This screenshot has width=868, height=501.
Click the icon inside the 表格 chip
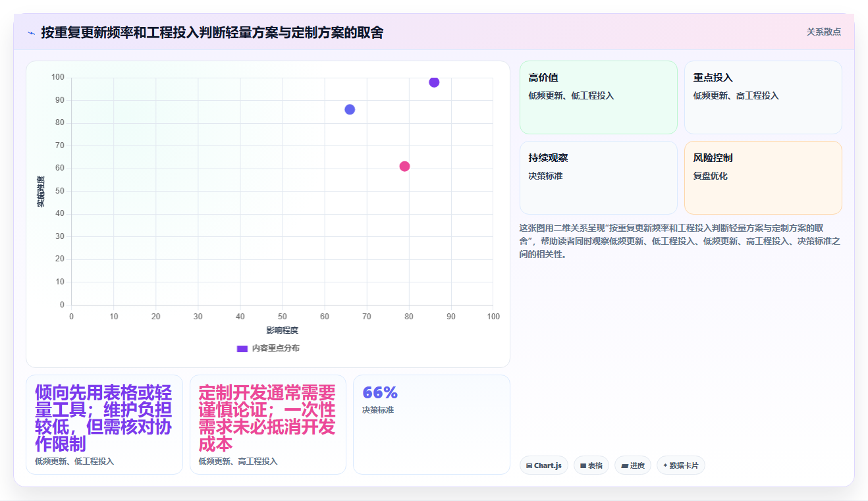point(583,465)
